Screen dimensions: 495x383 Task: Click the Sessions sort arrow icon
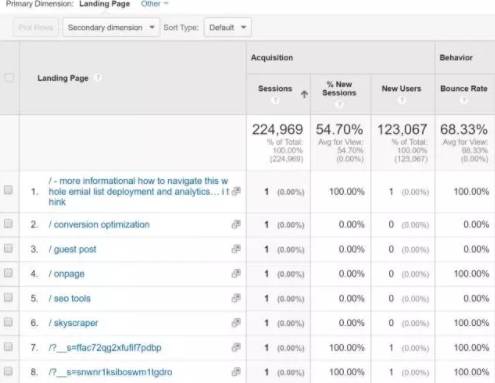point(304,94)
